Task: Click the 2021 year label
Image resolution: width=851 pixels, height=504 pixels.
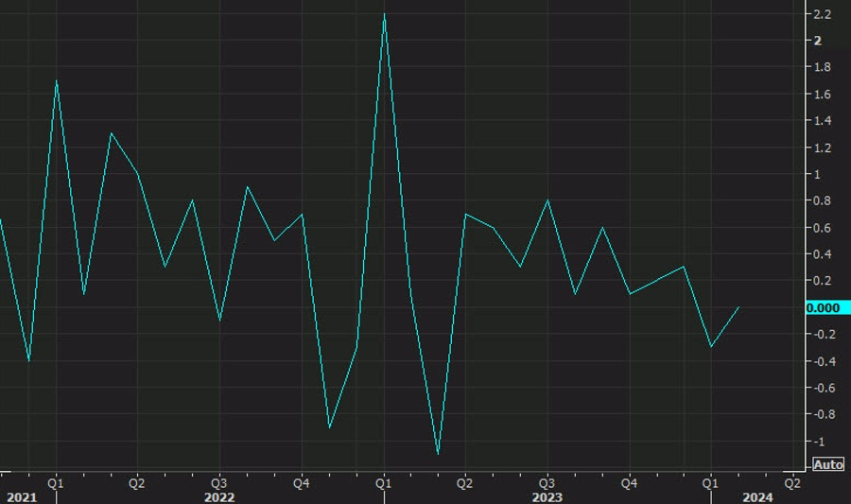Action: pyautogui.click(x=22, y=497)
